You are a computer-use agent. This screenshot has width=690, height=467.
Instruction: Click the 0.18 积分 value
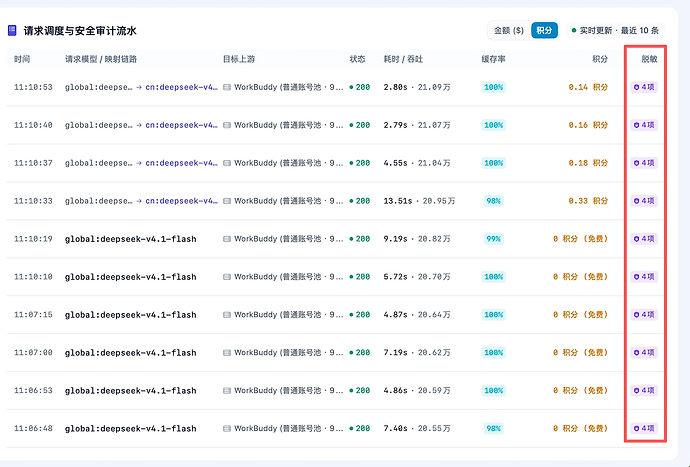[588, 163]
